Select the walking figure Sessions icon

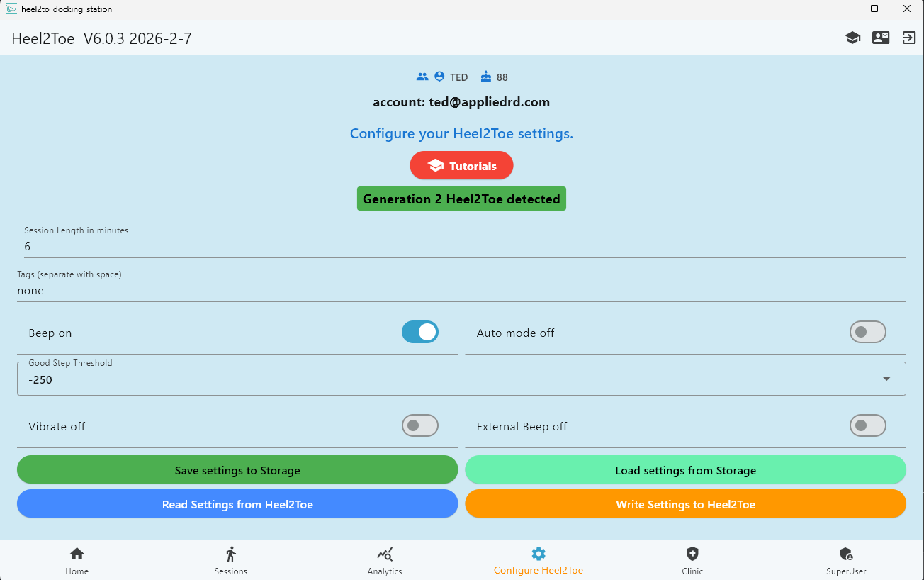coord(230,553)
